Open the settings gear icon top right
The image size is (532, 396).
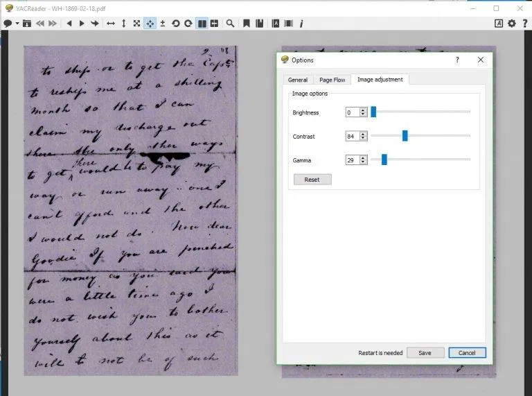click(512, 23)
